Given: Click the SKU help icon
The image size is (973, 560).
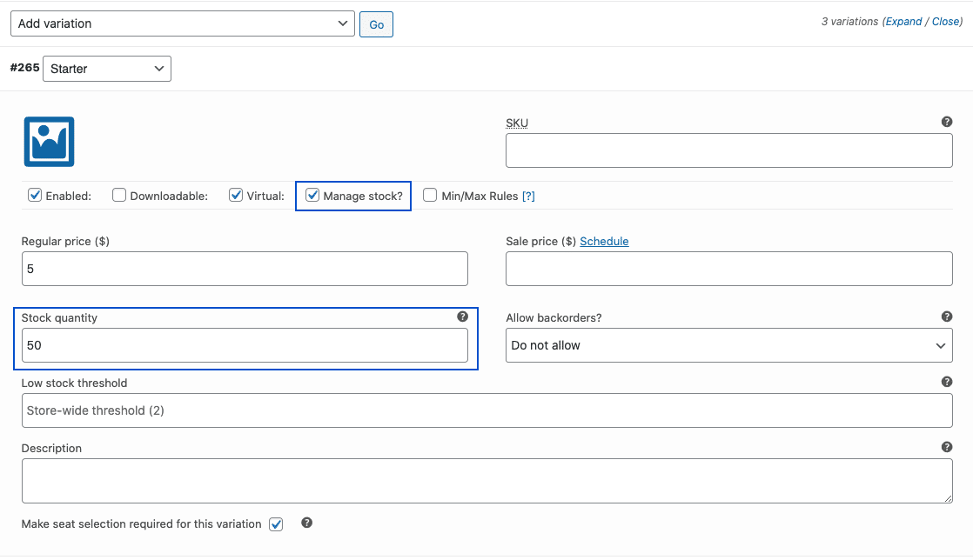Looking at the screenshot, I should [947, 122].
